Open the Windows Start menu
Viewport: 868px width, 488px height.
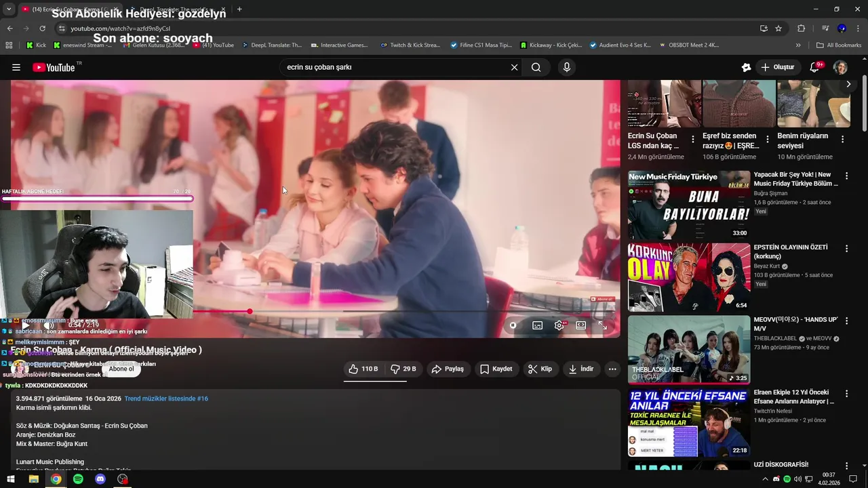coord(11,479)
